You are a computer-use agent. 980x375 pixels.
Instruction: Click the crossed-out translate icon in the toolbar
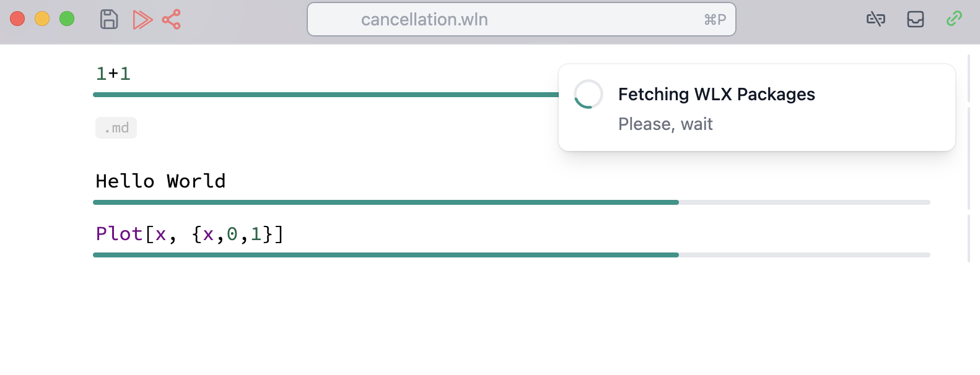tap(875, 19)
